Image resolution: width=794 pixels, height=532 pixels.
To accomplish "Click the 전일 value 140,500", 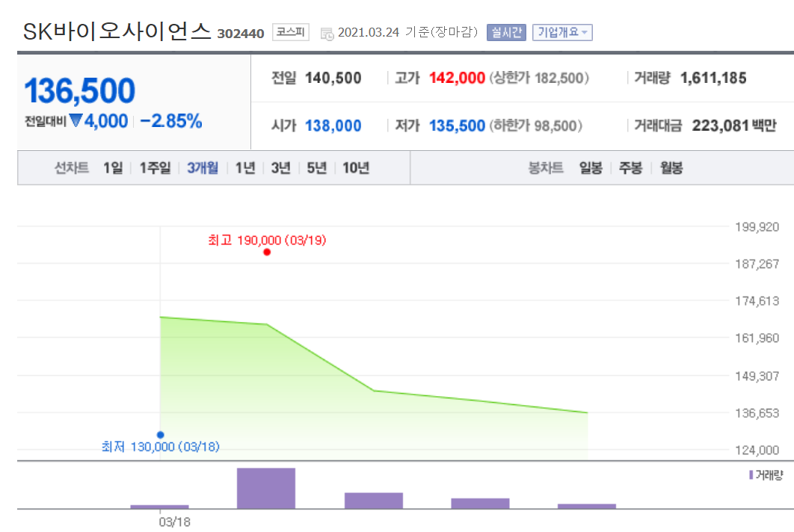I will pyautogui.click(x=333, y=78).
